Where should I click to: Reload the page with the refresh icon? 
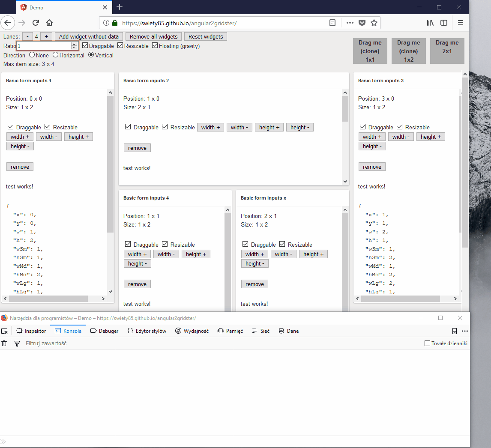[36, 23]
